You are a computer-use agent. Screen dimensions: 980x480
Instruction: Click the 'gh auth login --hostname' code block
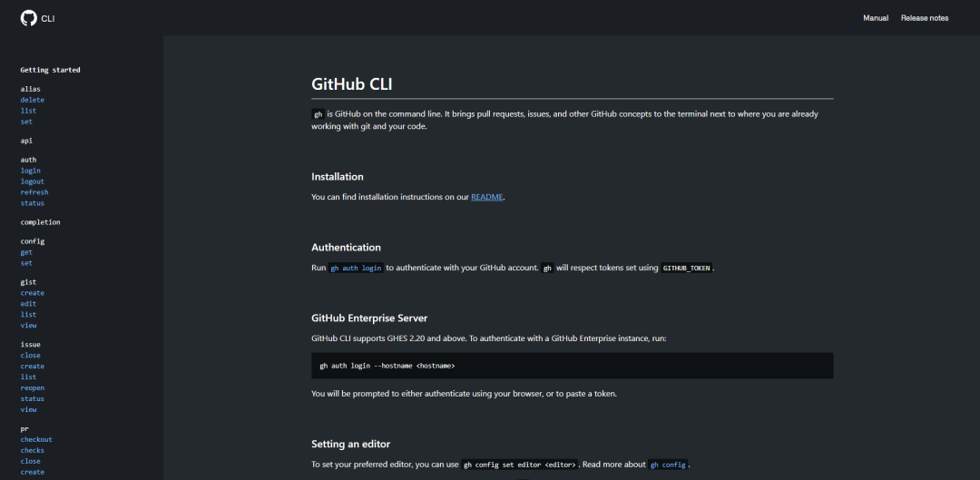coord(572,366)
